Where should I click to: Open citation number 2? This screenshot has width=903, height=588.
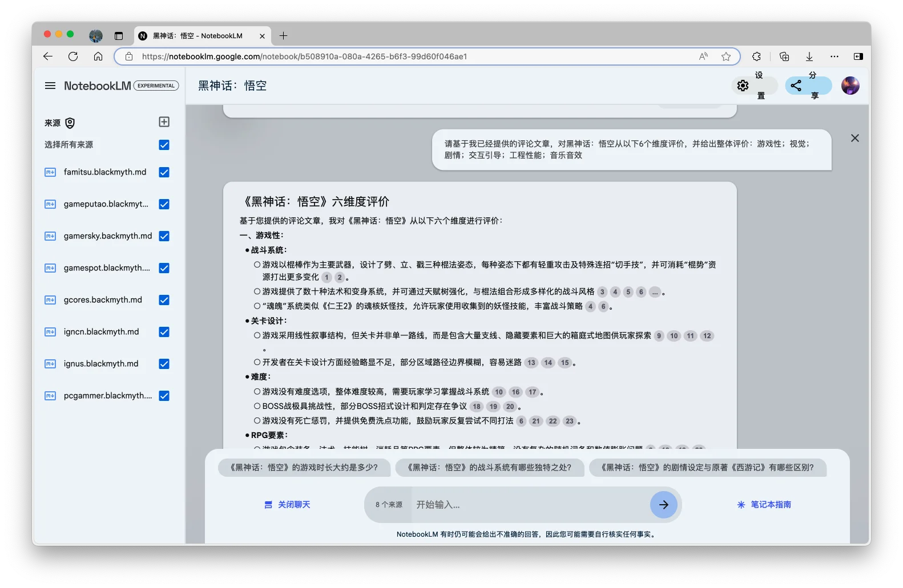(340, 278)
